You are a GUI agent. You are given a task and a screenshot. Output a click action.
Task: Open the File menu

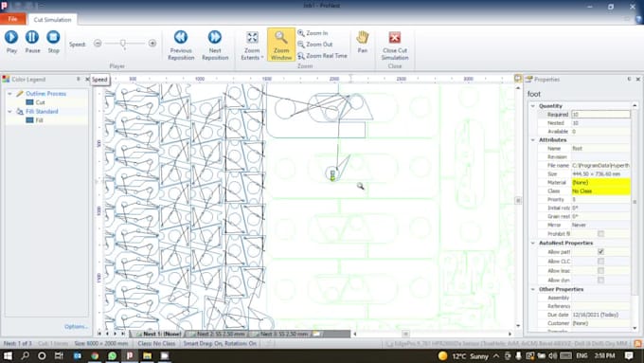12,19
